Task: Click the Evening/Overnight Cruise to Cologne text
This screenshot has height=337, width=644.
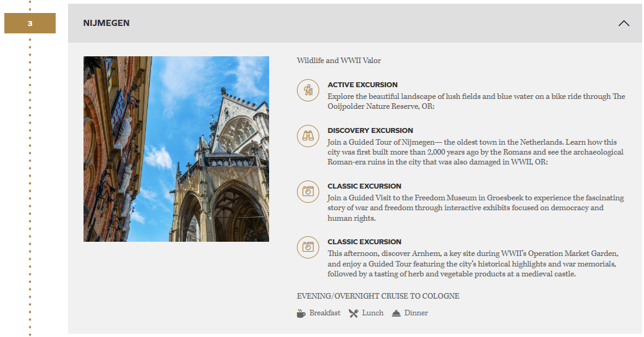Action: click(378, 296)
